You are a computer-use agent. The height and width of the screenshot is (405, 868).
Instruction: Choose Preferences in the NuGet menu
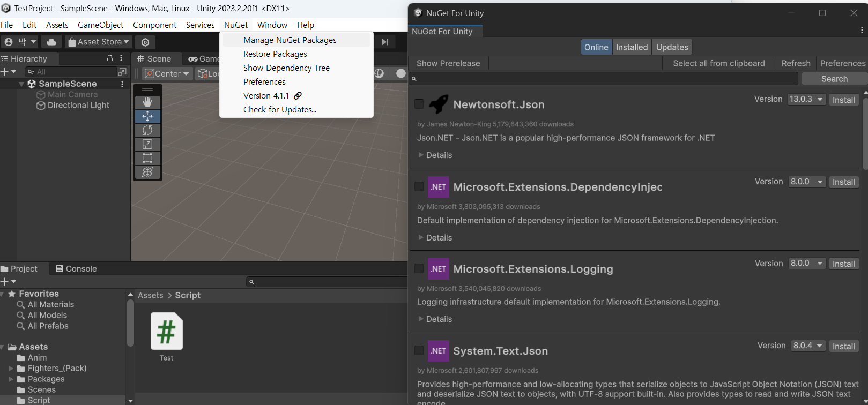(296, 82)
